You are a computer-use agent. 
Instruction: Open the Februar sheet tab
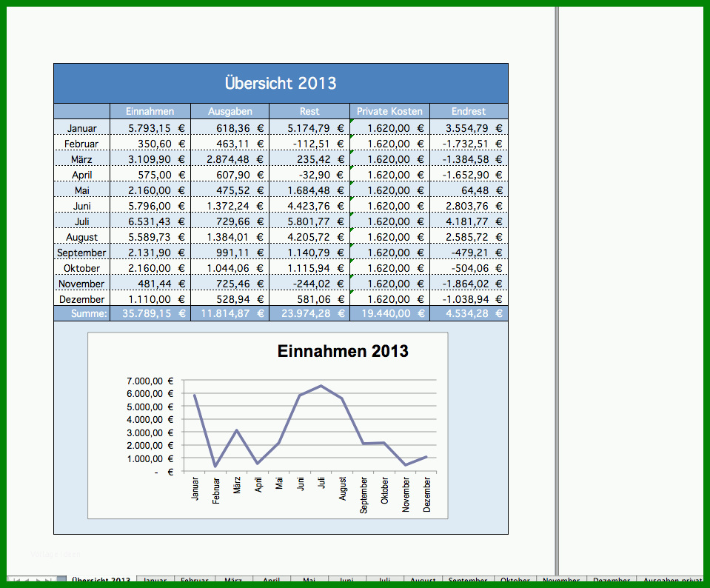coord(195,579)
